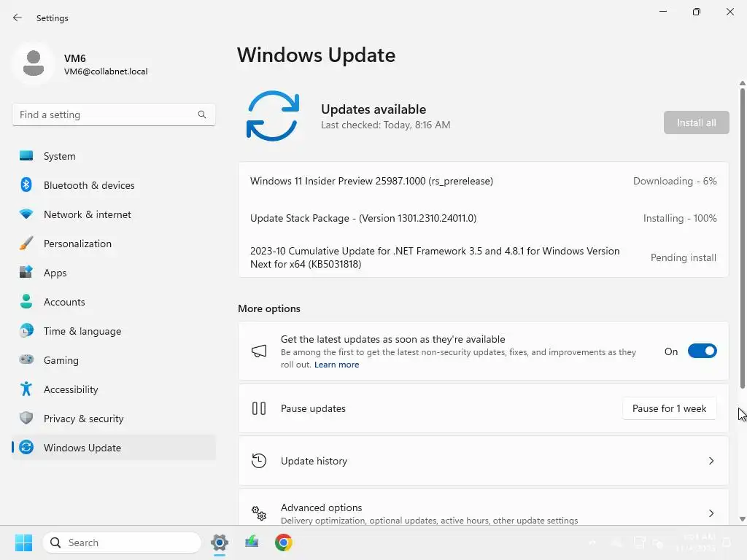Click the Personalization paintbrush icon
The image size is (747, 560).
[x=26, y=244]
